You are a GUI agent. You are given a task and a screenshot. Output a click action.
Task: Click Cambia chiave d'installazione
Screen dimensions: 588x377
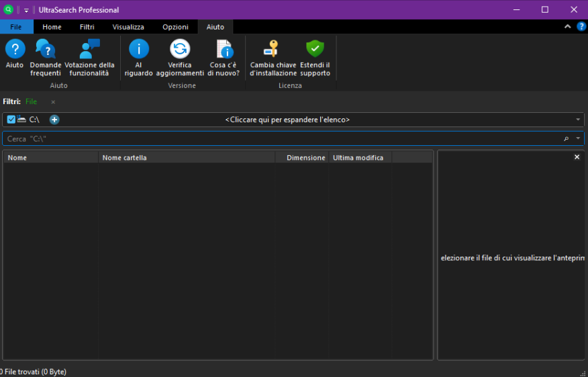[x=273, y=57]
